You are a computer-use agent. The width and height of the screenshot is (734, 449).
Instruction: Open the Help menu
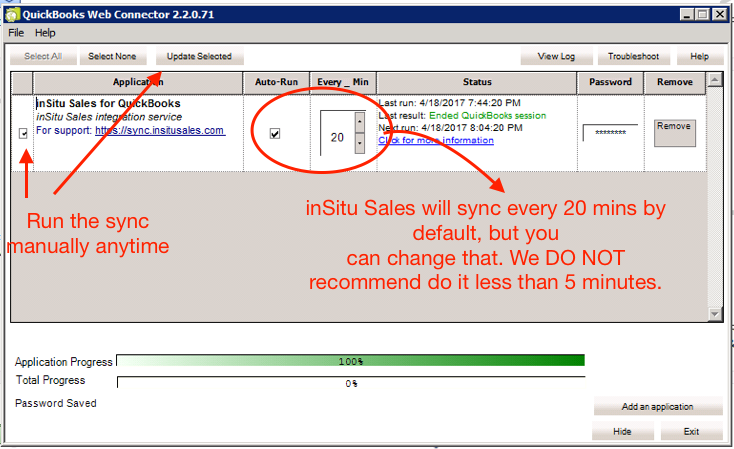coord(46,33)
